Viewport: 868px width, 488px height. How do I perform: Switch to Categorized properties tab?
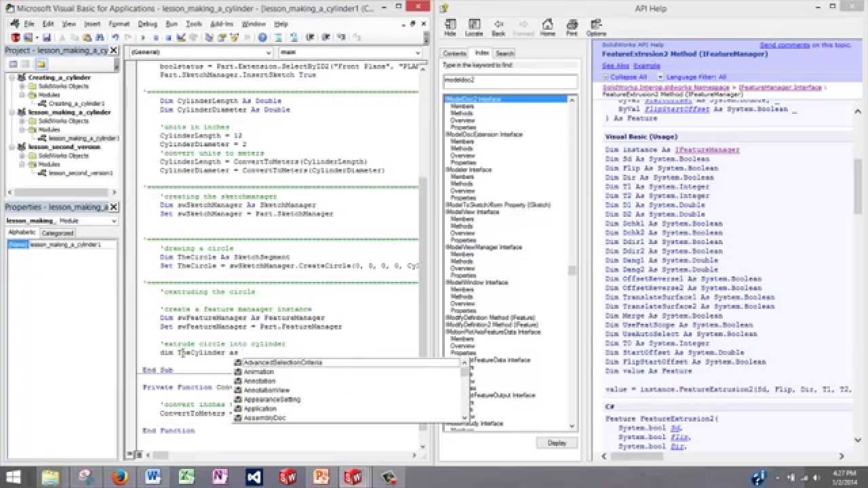pyautogui.click(x=58, y=232)
